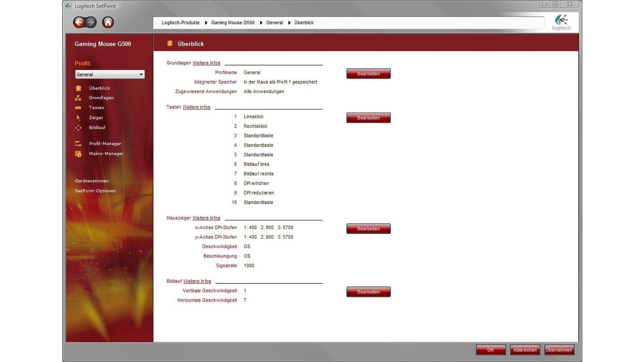
Task: Click Bearbeiten for Tasten section
Action: pos(369,118)
